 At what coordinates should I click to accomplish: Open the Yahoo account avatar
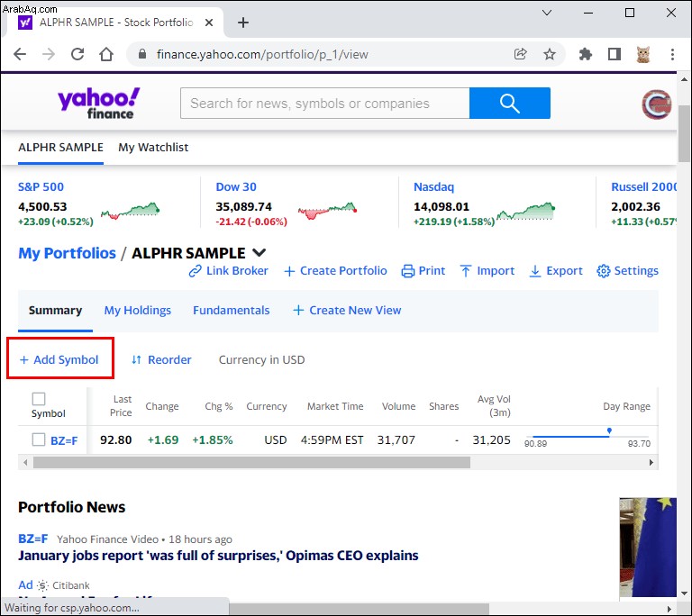coord(656,104)
